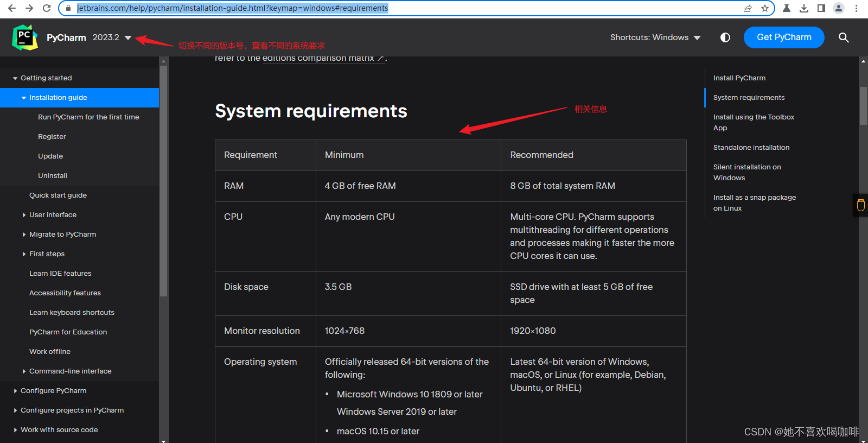The width and height of the screenshot is (868, 443).
Task: Open the Uninstall page in sidebar
Action: (53, 176)
